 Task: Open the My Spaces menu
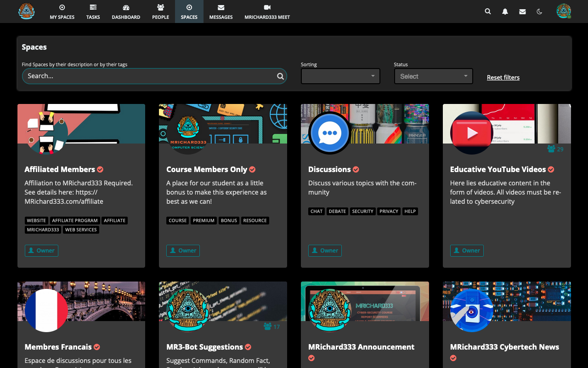click(x=62, y=11)
